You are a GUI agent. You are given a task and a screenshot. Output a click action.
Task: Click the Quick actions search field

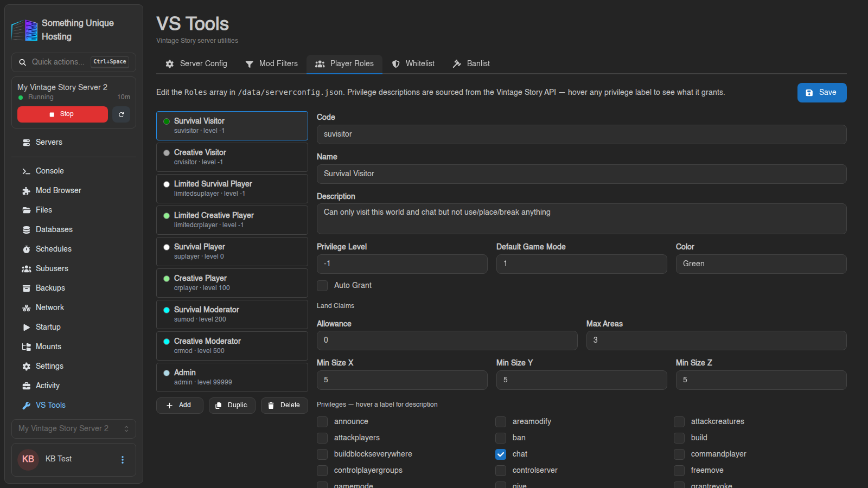[x=74, y=62]
